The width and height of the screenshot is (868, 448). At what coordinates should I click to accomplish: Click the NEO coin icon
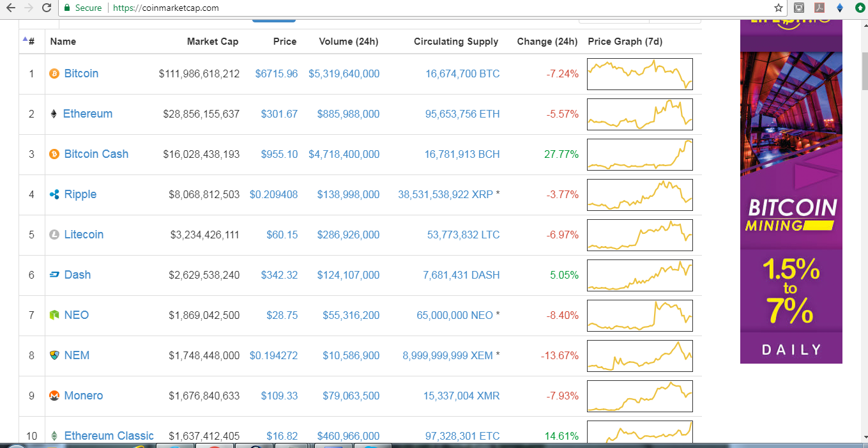54,315
